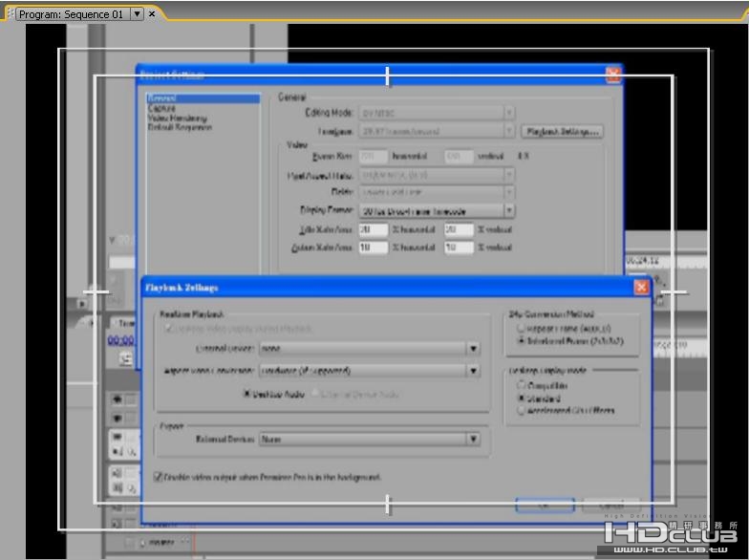Open the Display Format dropdown
Screen dimensions: 749x560
coord(437,210)
